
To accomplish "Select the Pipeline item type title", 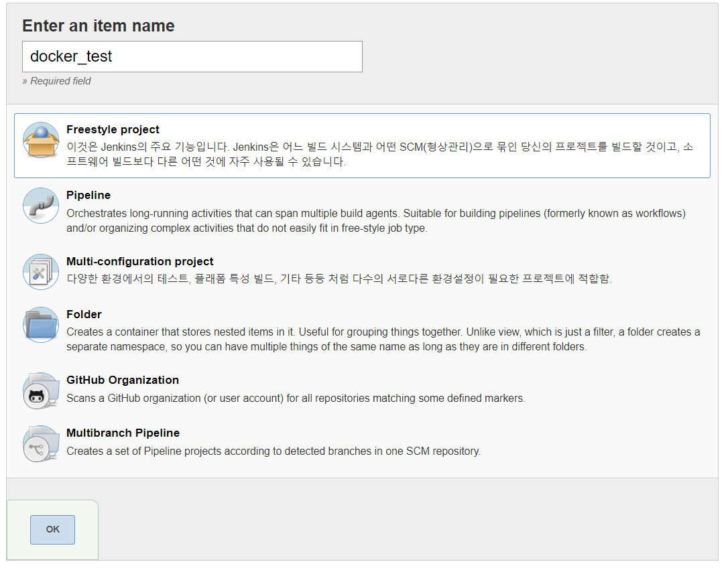I will (x=88, y=195).
